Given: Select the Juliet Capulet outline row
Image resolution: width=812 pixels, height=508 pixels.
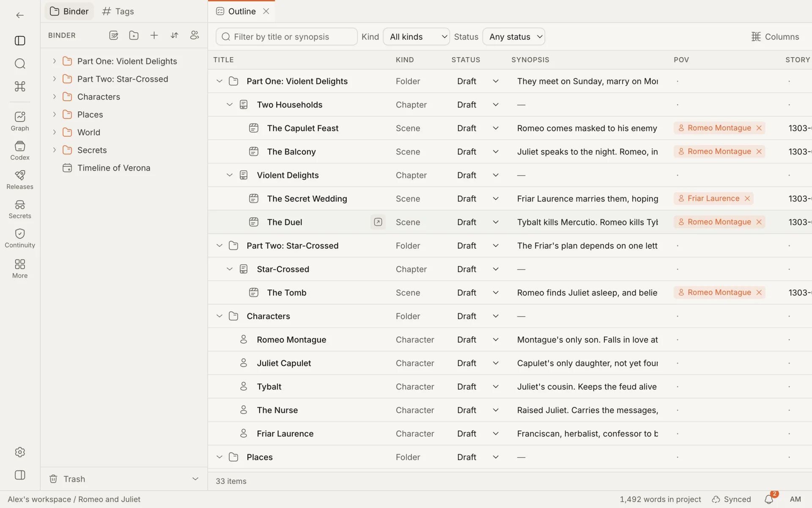Looking at the screenshot, I should 510,363.
